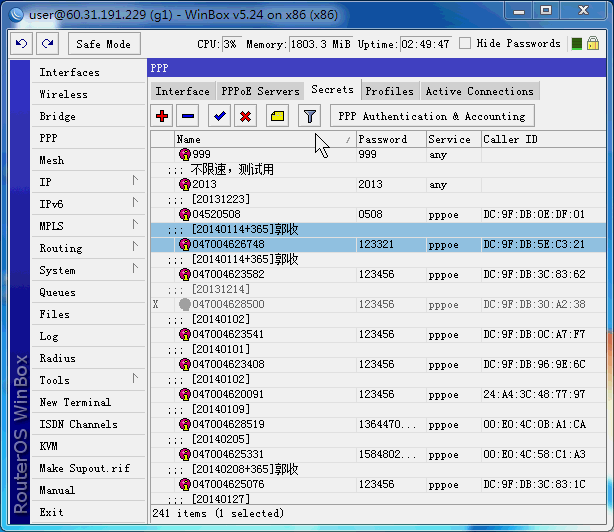Switch to the Active Connections tab
The width and height of the screenshot is (614, 532).
point(479,91)
